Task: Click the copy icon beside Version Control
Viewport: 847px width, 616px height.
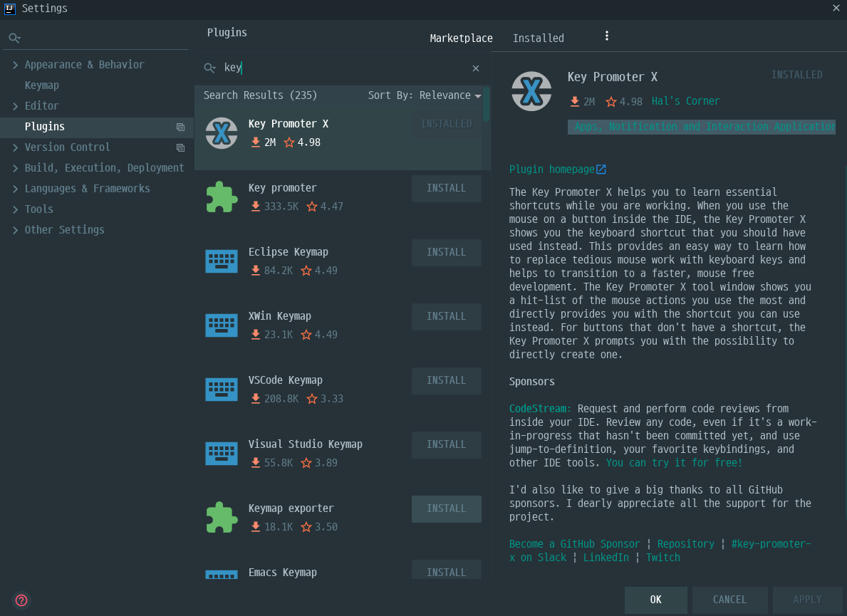Action: pyautogui.click(x=180, y=147)
